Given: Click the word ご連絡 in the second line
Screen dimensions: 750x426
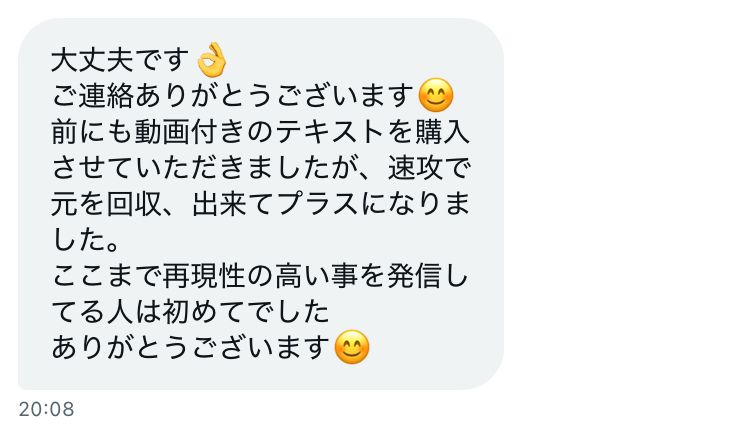Looking at the screenshot, I should [92, 96].
